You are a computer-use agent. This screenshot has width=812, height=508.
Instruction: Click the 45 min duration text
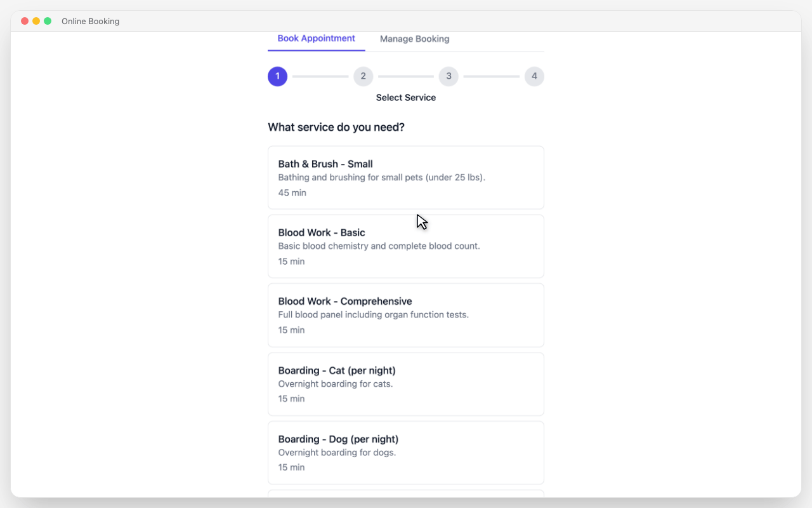[x=292, y=192]
